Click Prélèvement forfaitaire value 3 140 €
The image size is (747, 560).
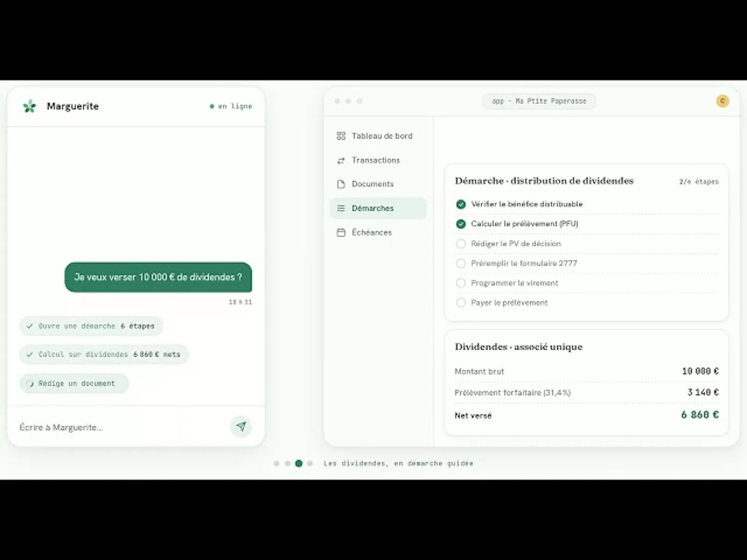703,392
